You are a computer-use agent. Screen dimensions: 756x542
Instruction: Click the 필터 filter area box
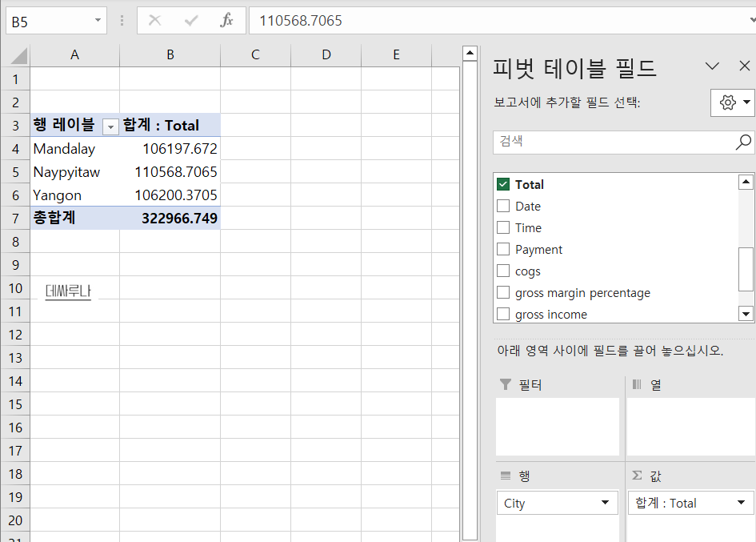click(x=558, y=426)
